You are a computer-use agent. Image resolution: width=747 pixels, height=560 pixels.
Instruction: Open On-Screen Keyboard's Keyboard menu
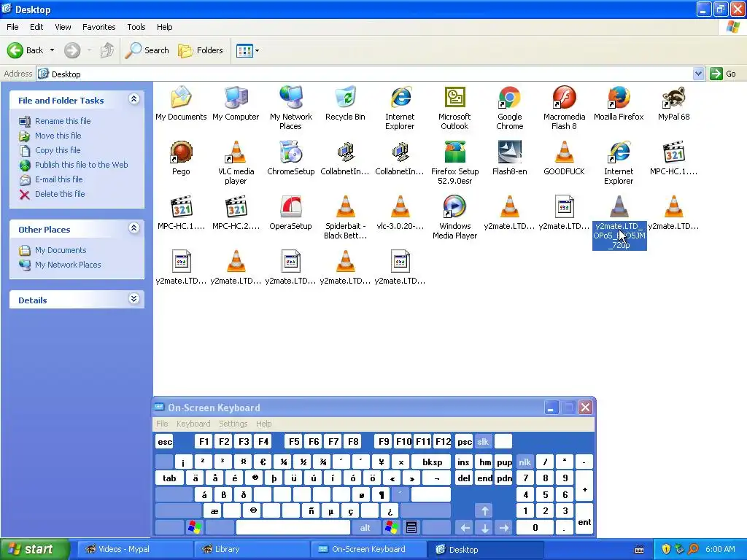point(193,424)
